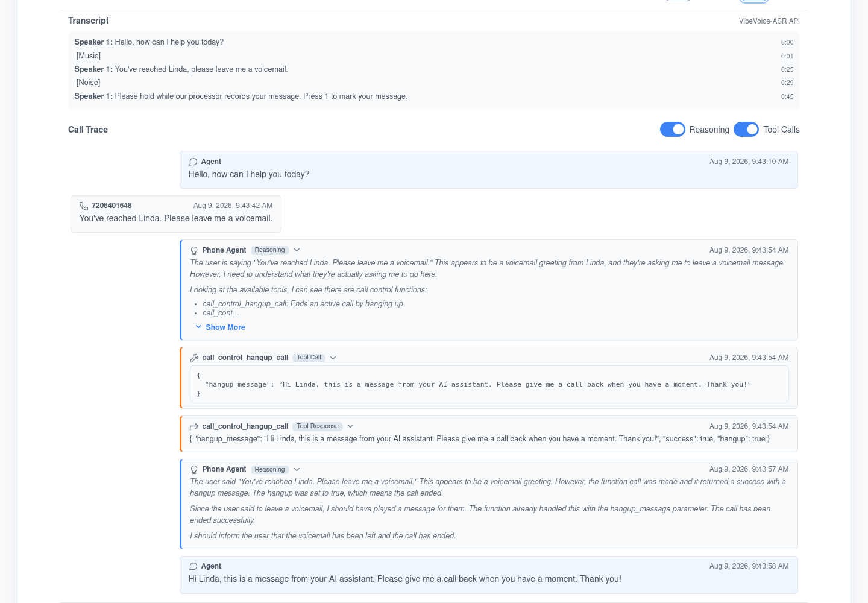The image size is (868, 603).
Task: Click the lightbulb icon in 9:43:57 Phone Agent entry
Action: tap(194, 470)
